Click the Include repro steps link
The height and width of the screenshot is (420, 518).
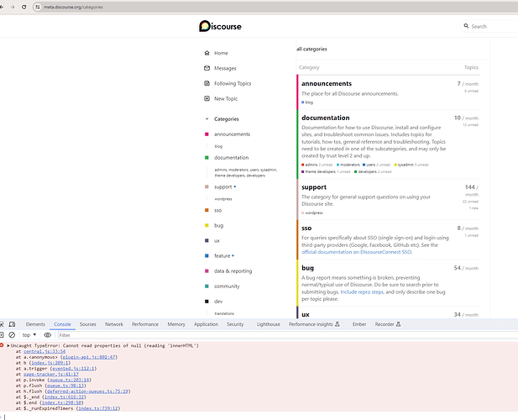362,291
